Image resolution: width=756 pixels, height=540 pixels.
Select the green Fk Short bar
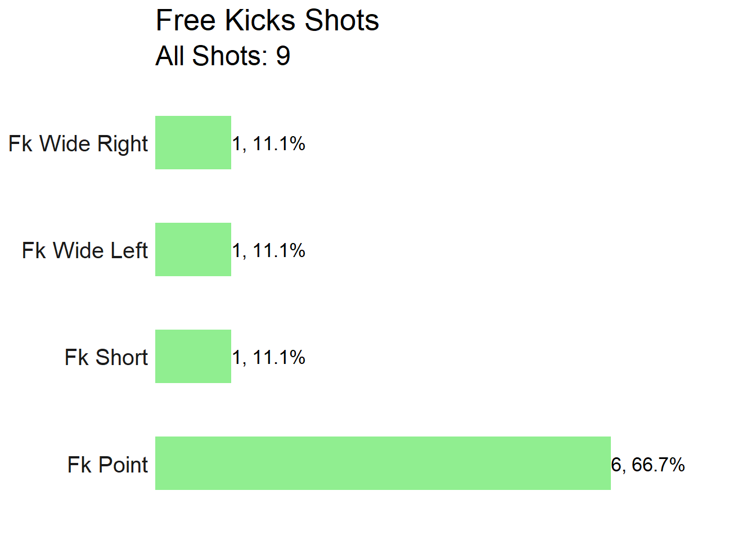tap(193, 356)
